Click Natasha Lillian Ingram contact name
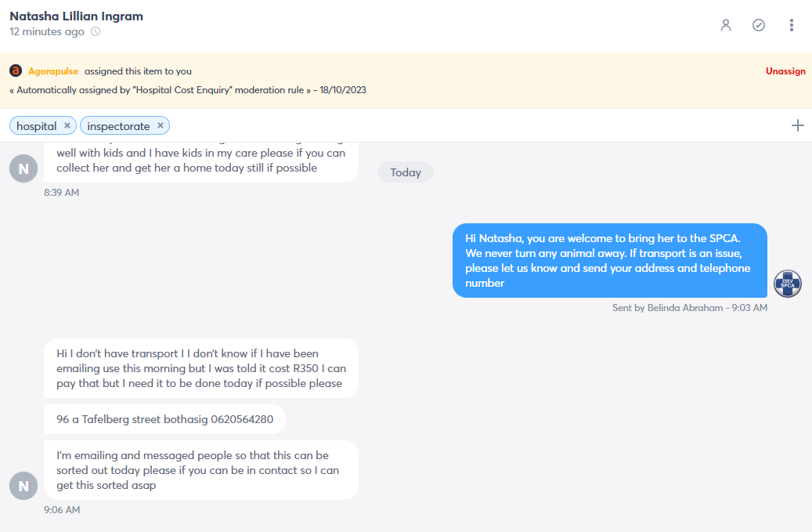Screen dimensions: 812x532 [76, 16]
